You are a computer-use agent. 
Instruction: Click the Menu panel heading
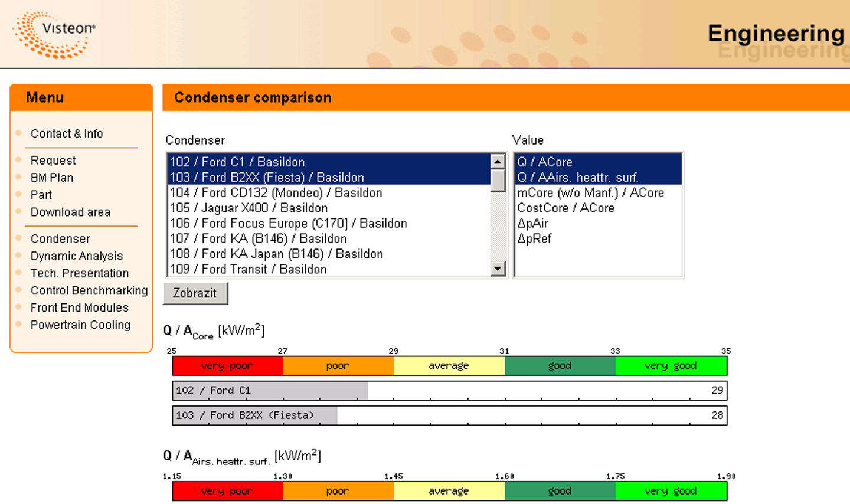click(45, 98)
